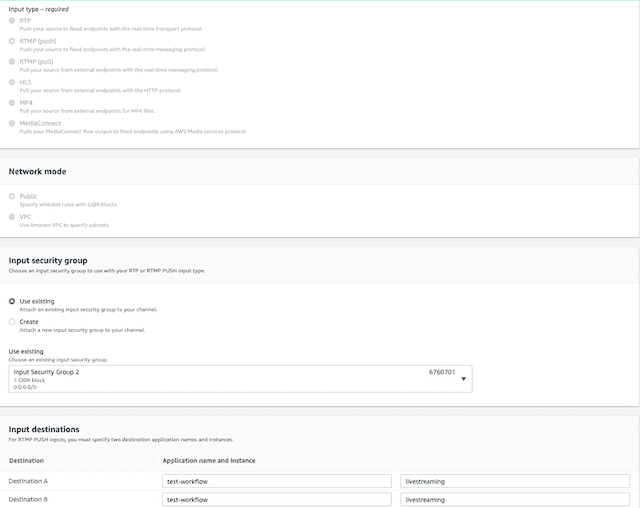Click the Destination column header
Viewport: 640px width, 508px height.
coord(26,460)
